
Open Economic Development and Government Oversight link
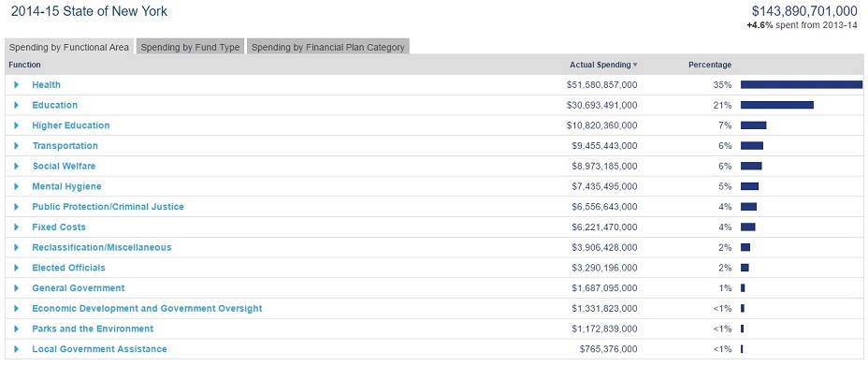pyautogui.click(x=147, y=308)
